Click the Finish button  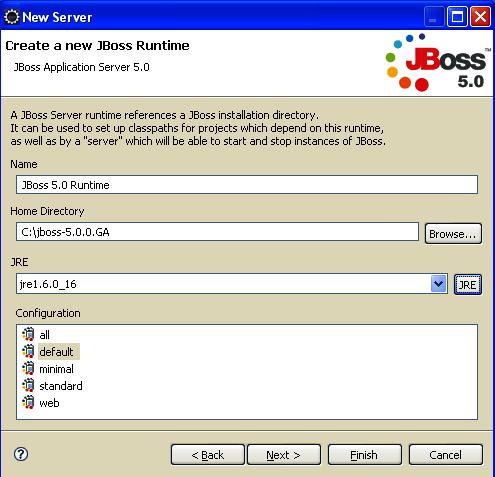[365, 455]
